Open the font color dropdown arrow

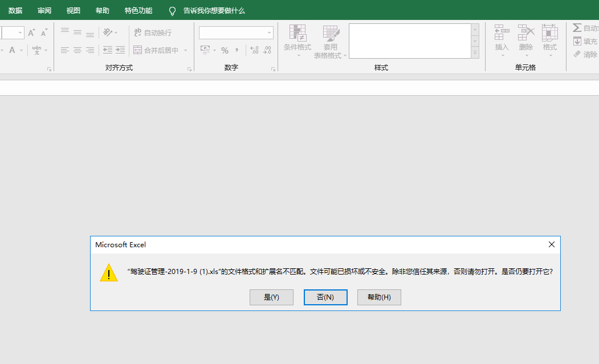click(22, 51)
